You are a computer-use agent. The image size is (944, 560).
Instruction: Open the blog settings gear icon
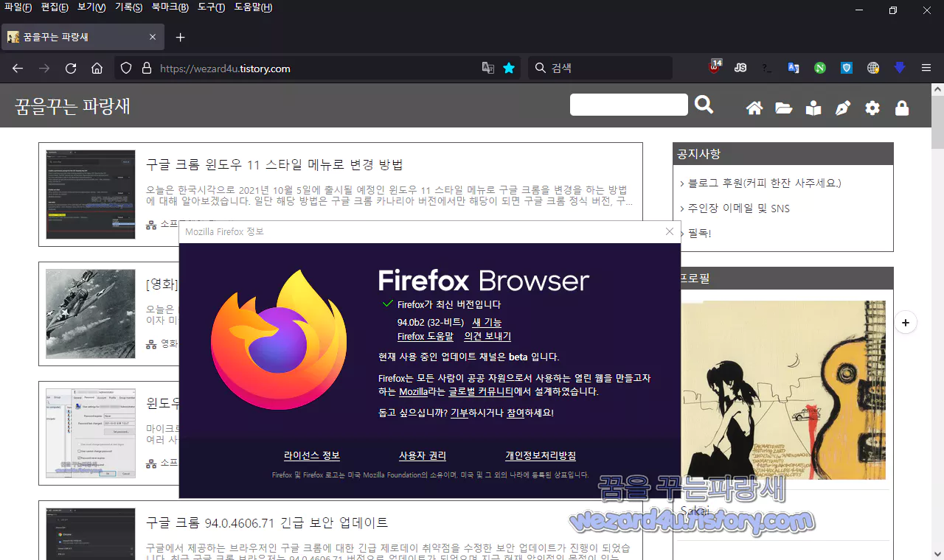[x=872, y=108]
